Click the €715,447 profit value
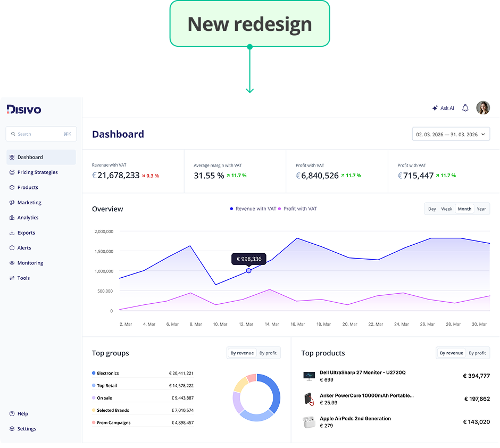Image resolution: width=500 pixels, height=448 pixels. click(415, 176)
